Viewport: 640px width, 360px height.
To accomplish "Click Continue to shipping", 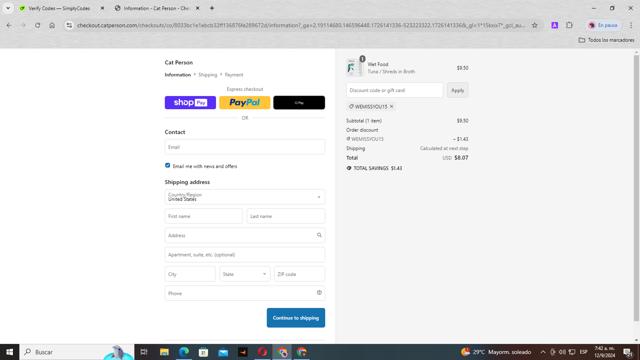I will (x=296, y=318).
